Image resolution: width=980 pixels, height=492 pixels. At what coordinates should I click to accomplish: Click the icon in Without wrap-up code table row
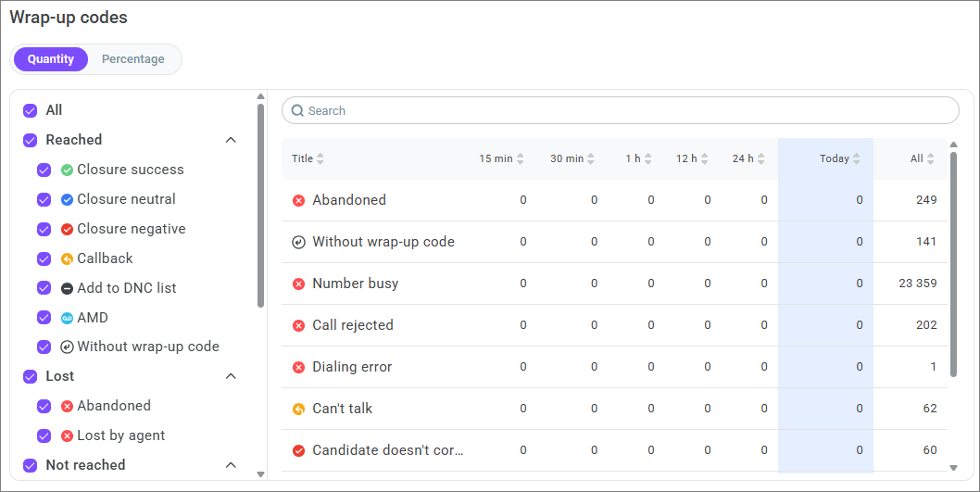coord(299,242)
